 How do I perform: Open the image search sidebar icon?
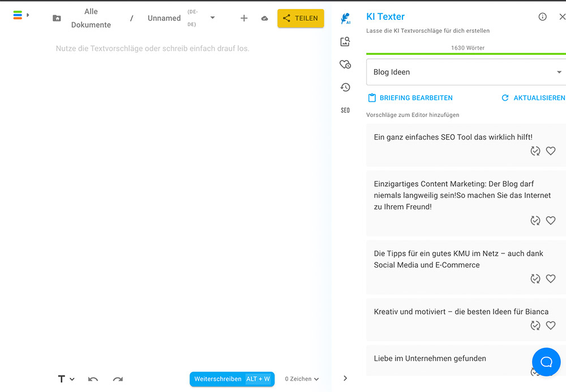coord(345,41)
